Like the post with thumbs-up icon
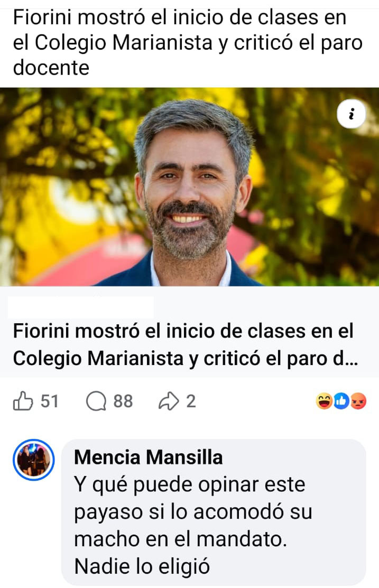 click(23, 401)
